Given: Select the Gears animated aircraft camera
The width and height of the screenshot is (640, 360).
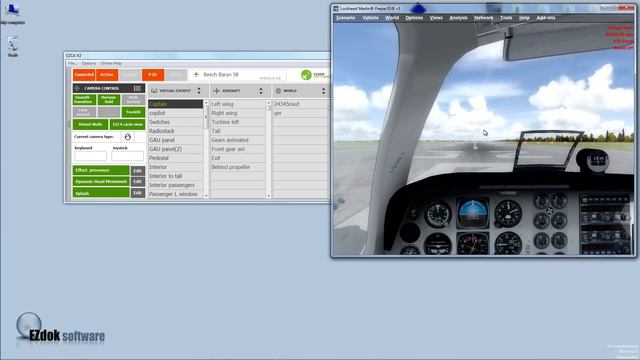Looking at the screenshot, I should (x=238, y=140).
